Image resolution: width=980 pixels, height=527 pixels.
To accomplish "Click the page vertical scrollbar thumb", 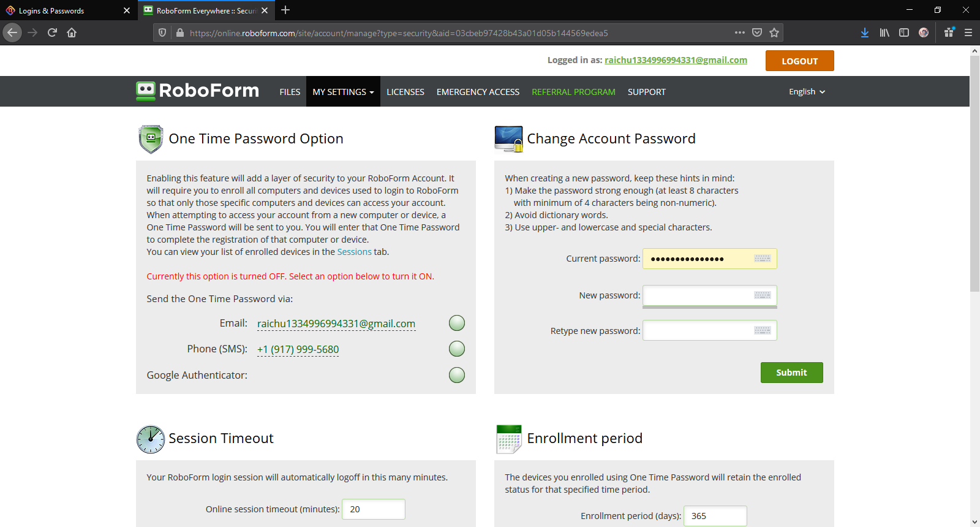I will 974,174.
